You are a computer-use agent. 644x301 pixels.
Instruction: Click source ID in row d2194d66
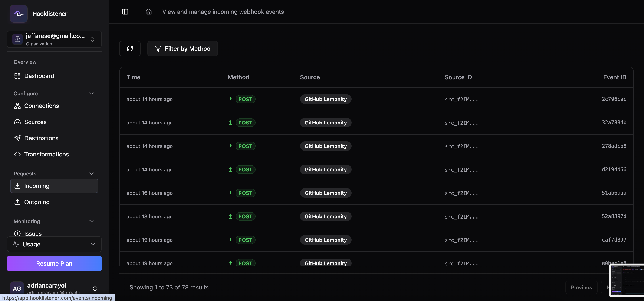[461, 170]
